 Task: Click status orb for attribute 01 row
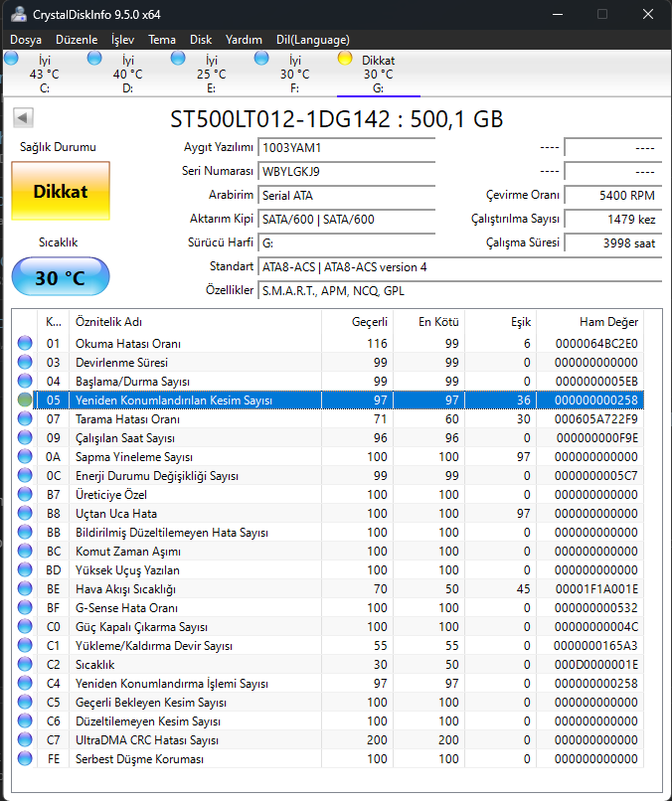coord(25,344)
